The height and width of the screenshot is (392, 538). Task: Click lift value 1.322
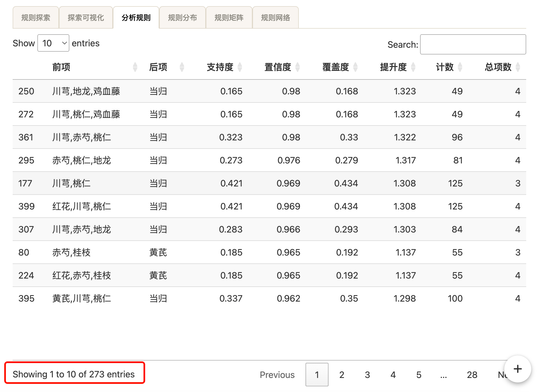tap(405, 137)
